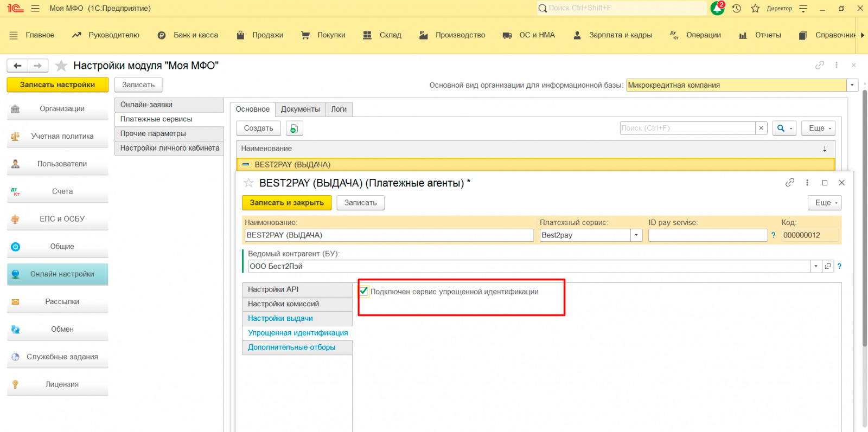The width and height of the screenshot is (868, 432).
Task: Show help for Ведомый контрагент field
Action: 839,266
